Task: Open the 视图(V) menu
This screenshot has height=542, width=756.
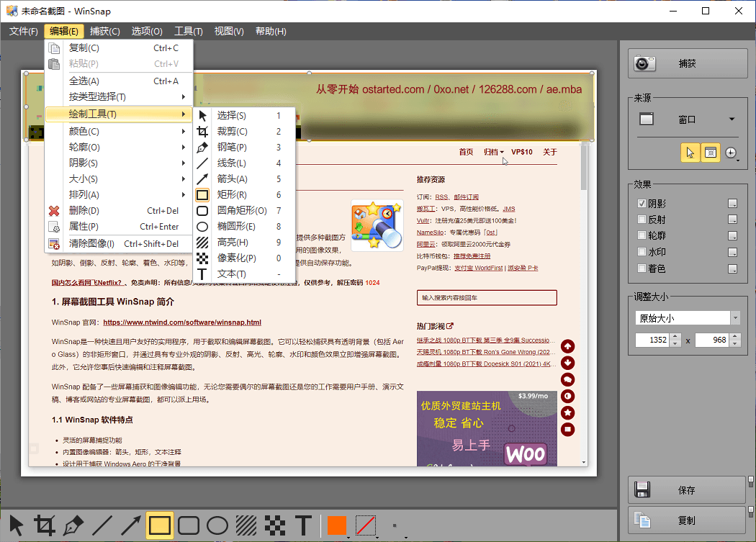Action: (x=228, y=32)
